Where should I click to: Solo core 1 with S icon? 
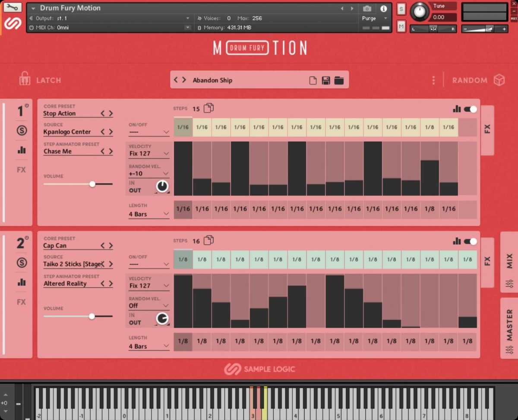coord(22,131)
